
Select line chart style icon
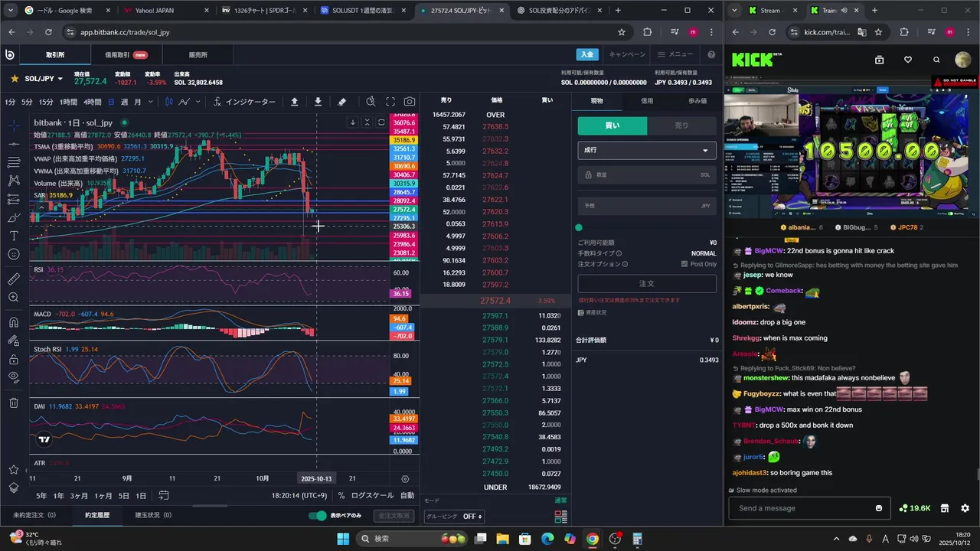tap(185, 102)
